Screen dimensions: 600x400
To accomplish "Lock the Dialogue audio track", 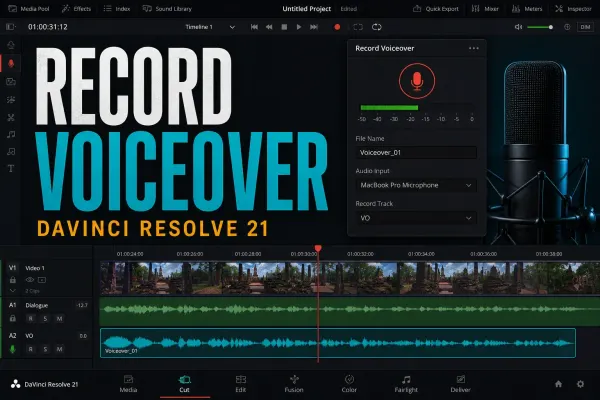I will pos(13,318).
